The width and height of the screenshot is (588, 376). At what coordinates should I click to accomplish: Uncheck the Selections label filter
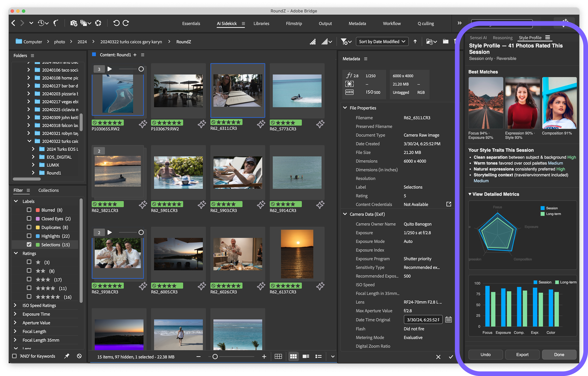point(29,245)
